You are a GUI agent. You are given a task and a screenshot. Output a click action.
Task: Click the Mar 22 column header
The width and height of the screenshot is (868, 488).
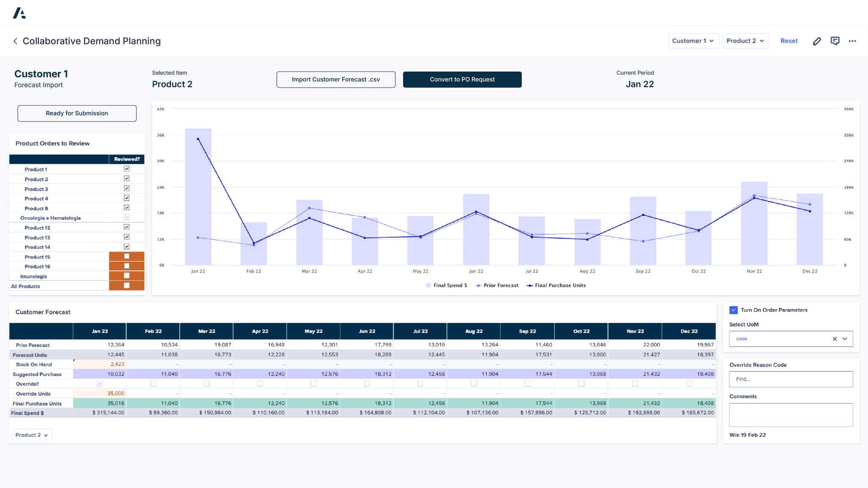[x=206, y=331]
